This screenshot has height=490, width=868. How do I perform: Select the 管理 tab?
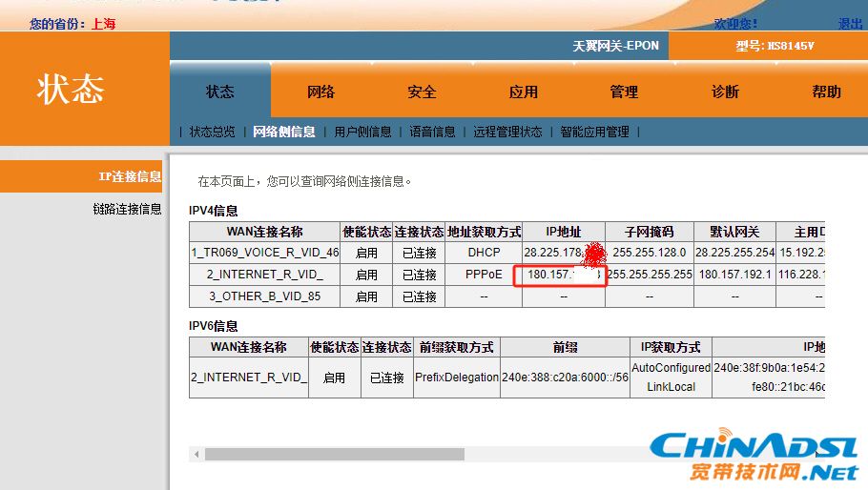click(x=624, y=92)
